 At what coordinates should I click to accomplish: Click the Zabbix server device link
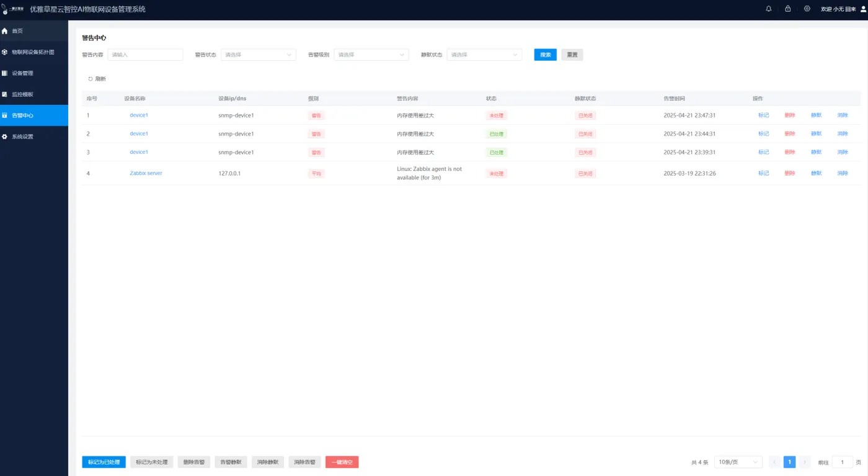click(146, 173)
